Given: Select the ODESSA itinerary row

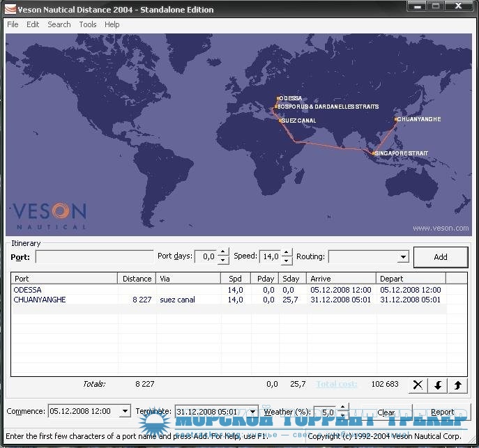Looking at the screenshot, I should click(229, 290).
